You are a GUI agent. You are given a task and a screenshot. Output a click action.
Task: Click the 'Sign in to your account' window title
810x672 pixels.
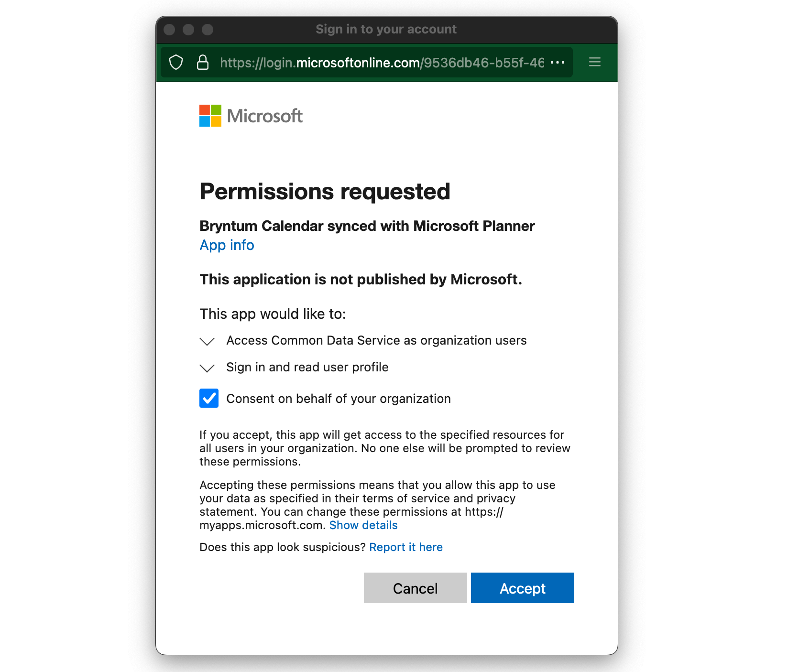[386, 29]
